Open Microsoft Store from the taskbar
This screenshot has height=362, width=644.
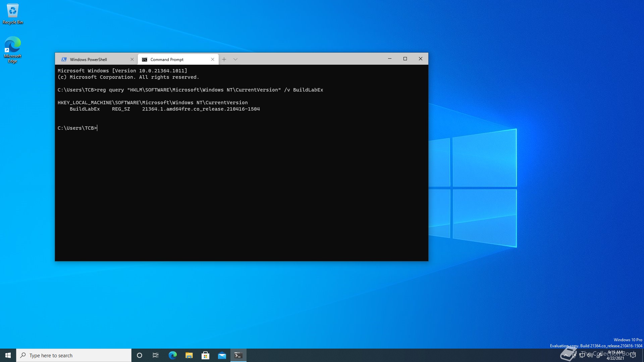[205, 355]
